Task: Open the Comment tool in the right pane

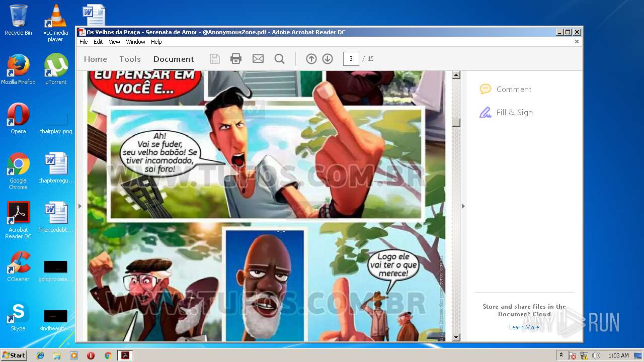Action: 506,89
